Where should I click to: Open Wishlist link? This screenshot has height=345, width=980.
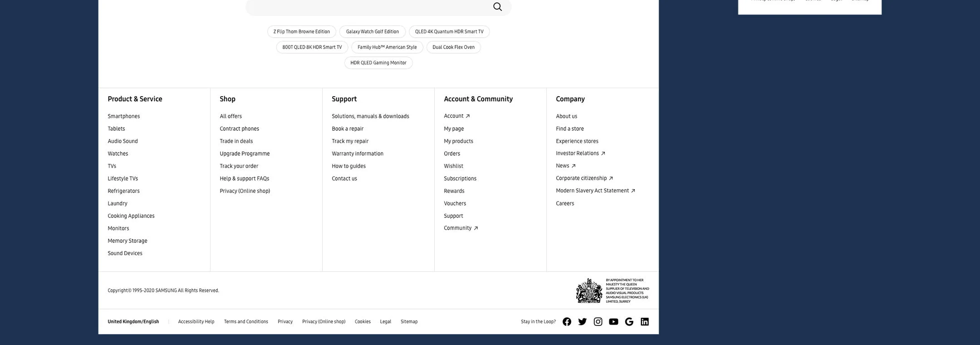coord(453,166)
